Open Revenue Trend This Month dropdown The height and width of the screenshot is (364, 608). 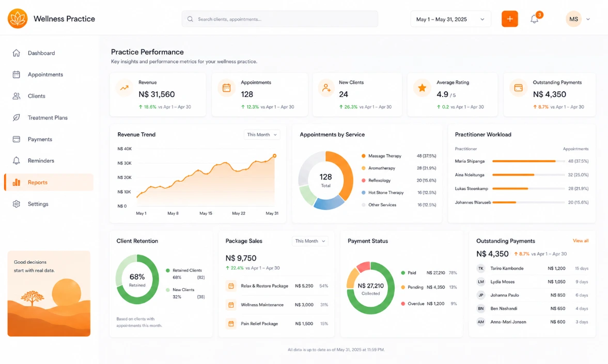262,135
